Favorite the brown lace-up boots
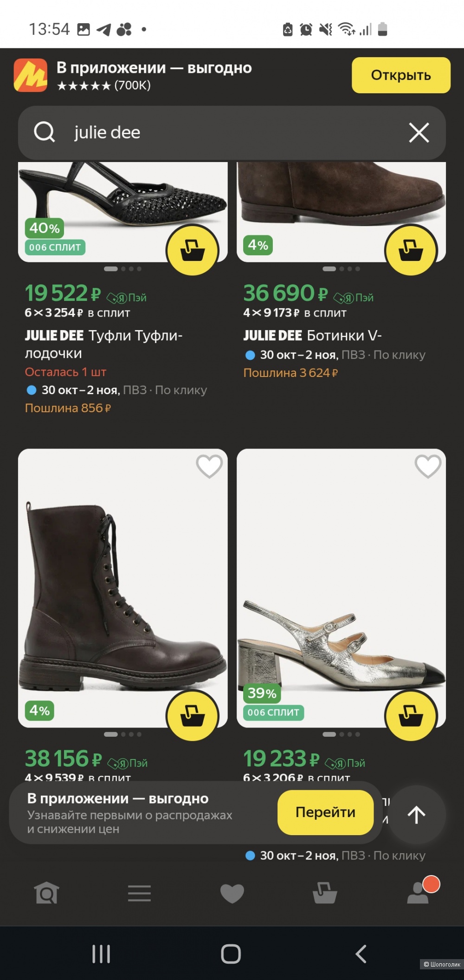The image size is (464, 980). [209, 466]
